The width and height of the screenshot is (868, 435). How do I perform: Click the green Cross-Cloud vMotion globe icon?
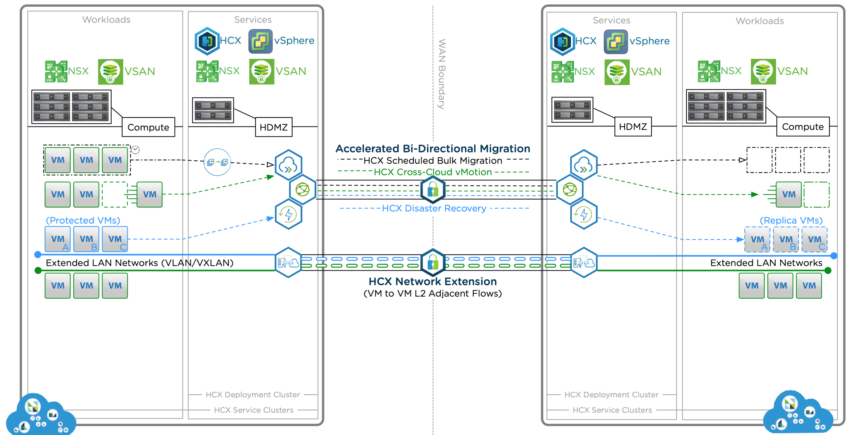click(301, 189)
